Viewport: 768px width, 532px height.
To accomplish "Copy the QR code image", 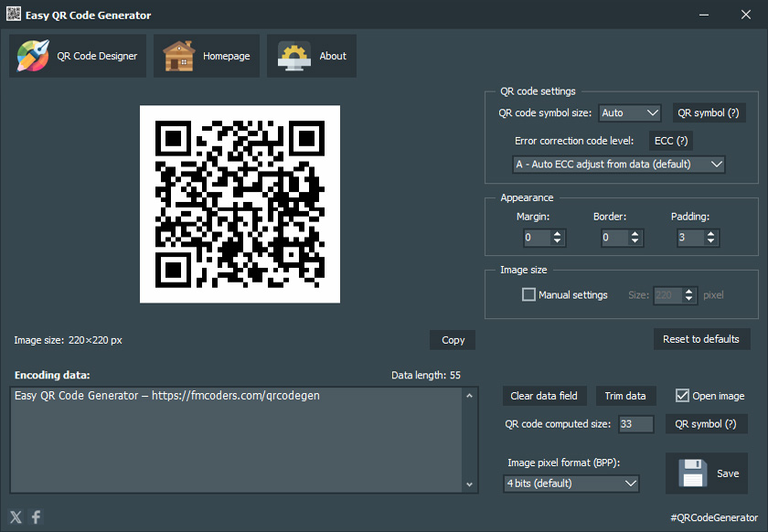I will click(452, 339).
